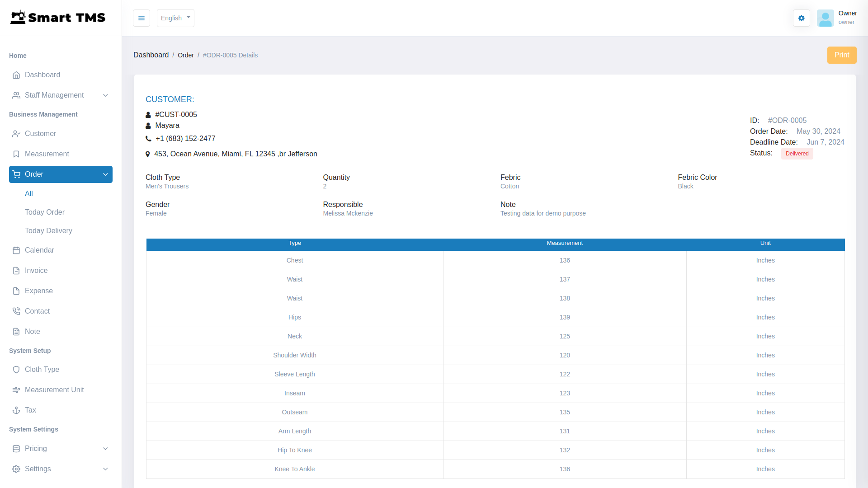Open the Dashboard sidebar icon

click(x=16, y=75)
